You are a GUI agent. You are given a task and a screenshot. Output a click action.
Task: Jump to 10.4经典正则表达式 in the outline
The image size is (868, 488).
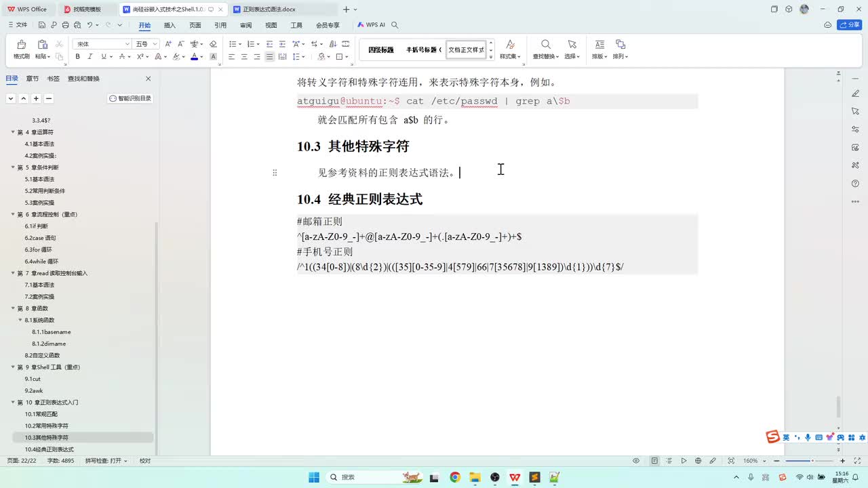(50, 449)
